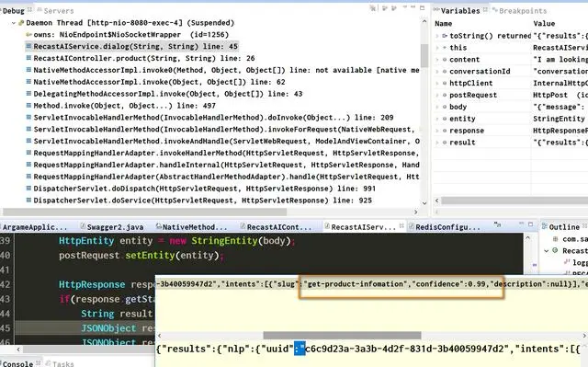This screenshot has width=588, height=367.
Task: Expand the entity variable
Action: (437, 119)
